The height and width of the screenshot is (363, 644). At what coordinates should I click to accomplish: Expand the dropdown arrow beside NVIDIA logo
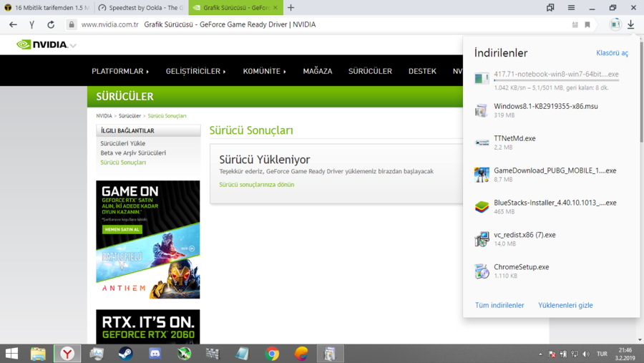(73, 46)
